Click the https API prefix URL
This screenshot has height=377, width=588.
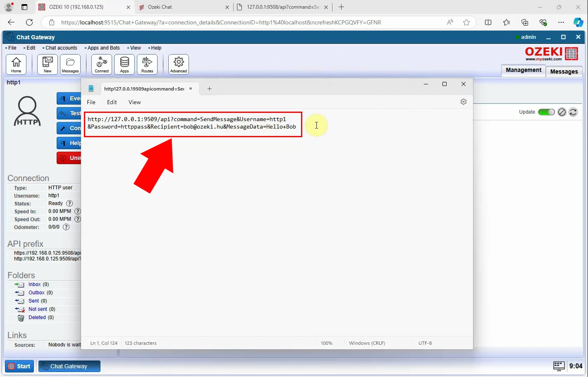click(48, 253)
